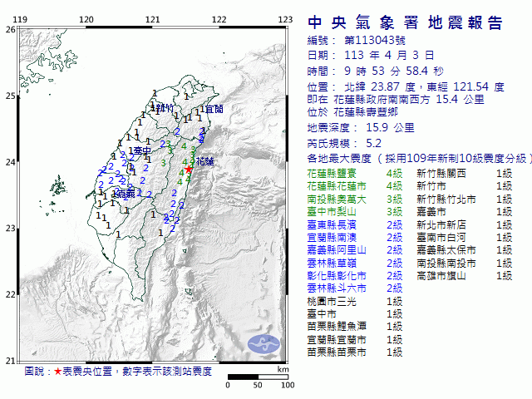Click the 100 label on the scale bar
The width and height of the screenshot is (532, 399).
[x=288, y=385]
